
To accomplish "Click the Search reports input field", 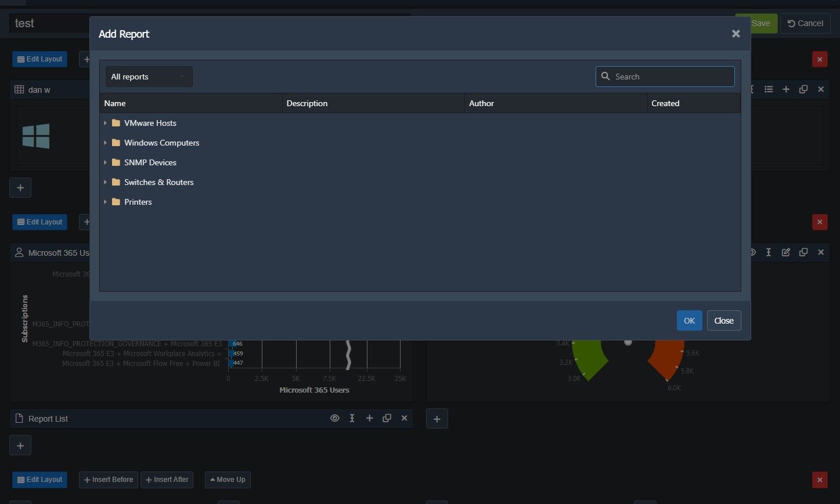I will click(665, 77).
